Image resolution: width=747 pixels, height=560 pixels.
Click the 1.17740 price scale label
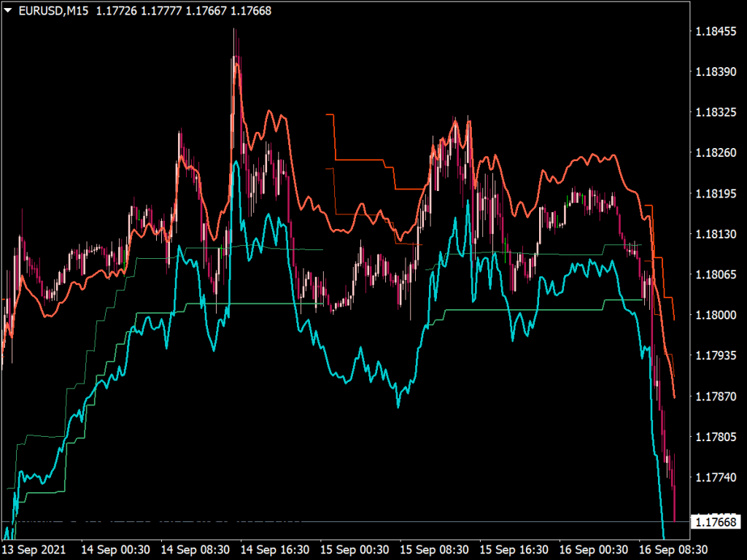[716, 478]
